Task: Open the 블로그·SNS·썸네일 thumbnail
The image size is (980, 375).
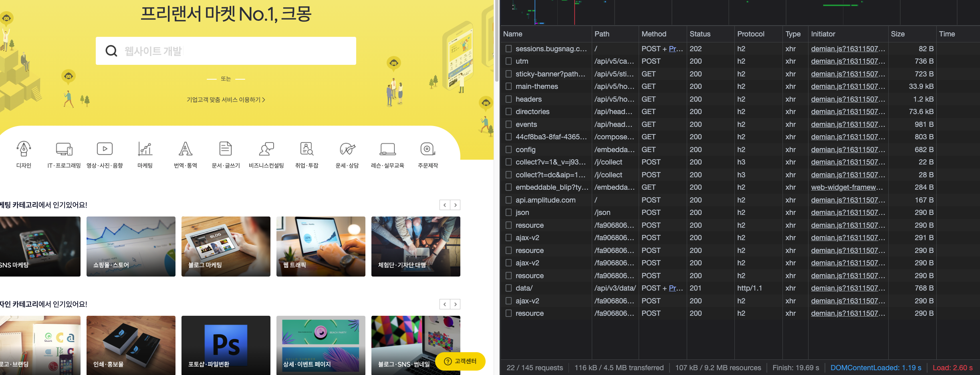Action: pyautogui.click(x=416, y=345)
